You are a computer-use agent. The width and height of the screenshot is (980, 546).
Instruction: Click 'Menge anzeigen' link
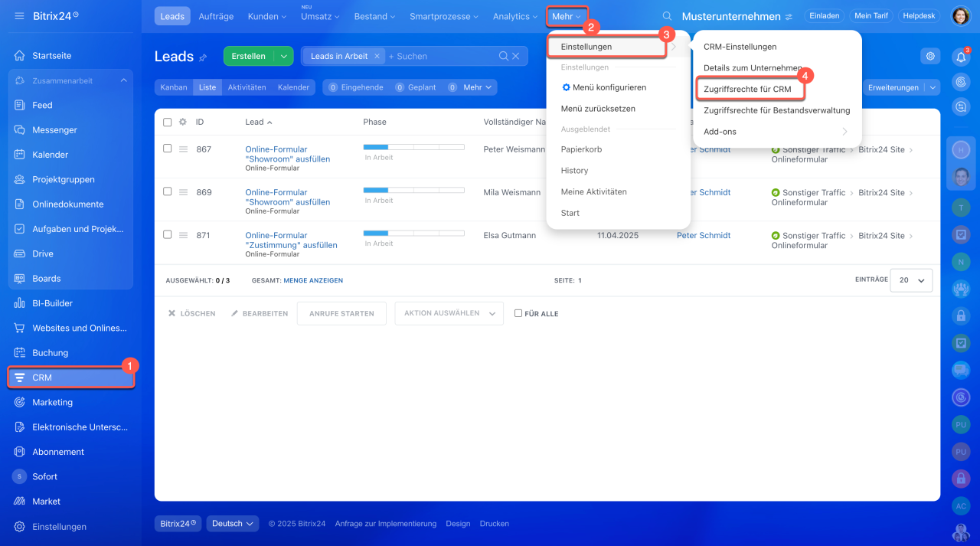pos(313,280)
